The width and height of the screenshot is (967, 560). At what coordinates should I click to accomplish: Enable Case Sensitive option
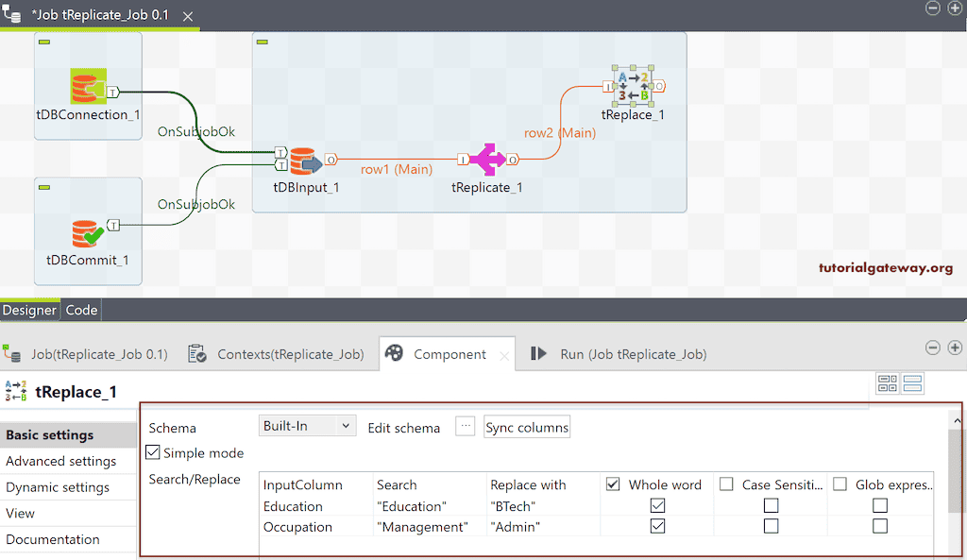pos(726,484)
